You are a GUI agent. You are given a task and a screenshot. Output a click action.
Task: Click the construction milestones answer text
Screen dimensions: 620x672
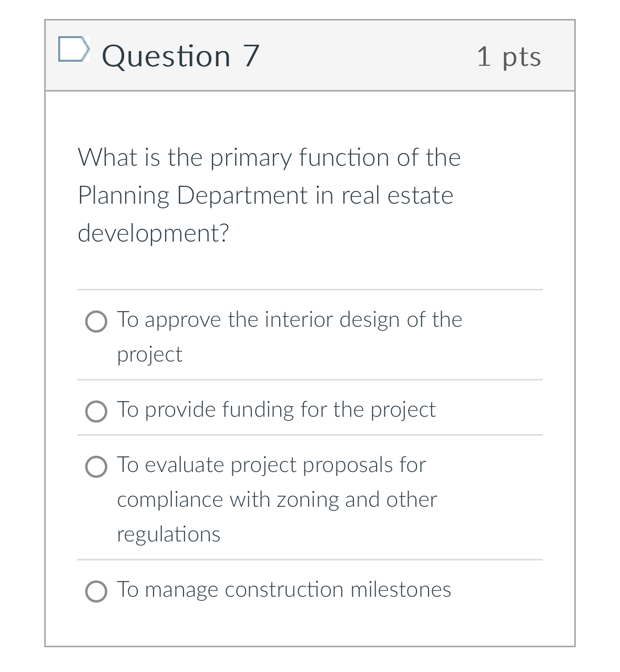[x=284, y=590]
